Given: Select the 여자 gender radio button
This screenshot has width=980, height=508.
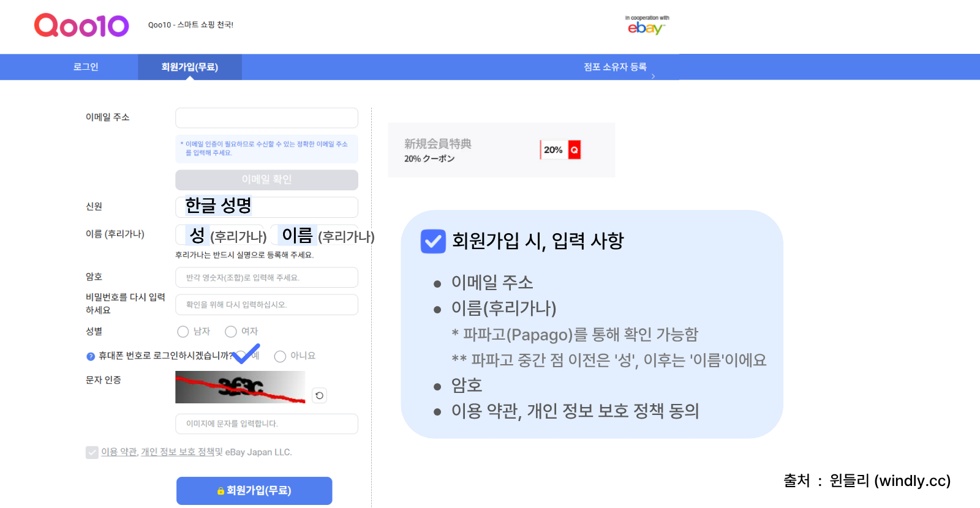Looking at the screenshot, I should pyautogui.click(x=231, y=332).
